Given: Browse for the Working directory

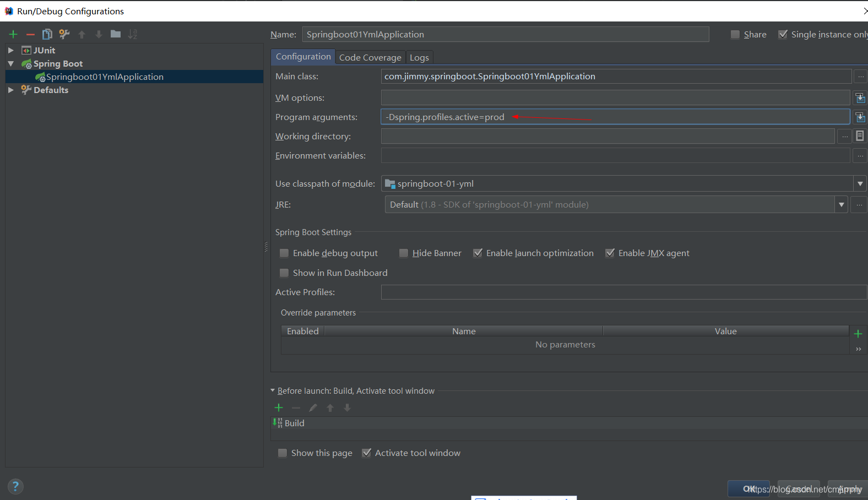Looking at the screenshot, I should point(845,136).
